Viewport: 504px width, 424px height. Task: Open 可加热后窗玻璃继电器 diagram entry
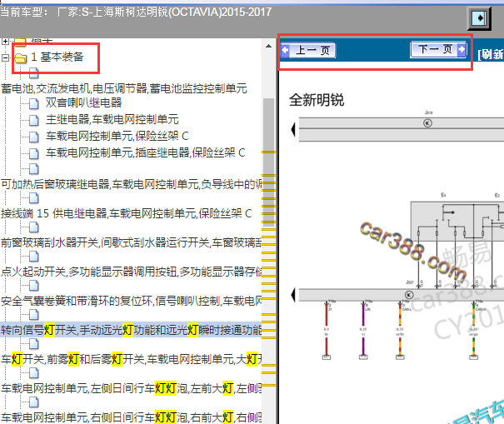click(131, 184)
